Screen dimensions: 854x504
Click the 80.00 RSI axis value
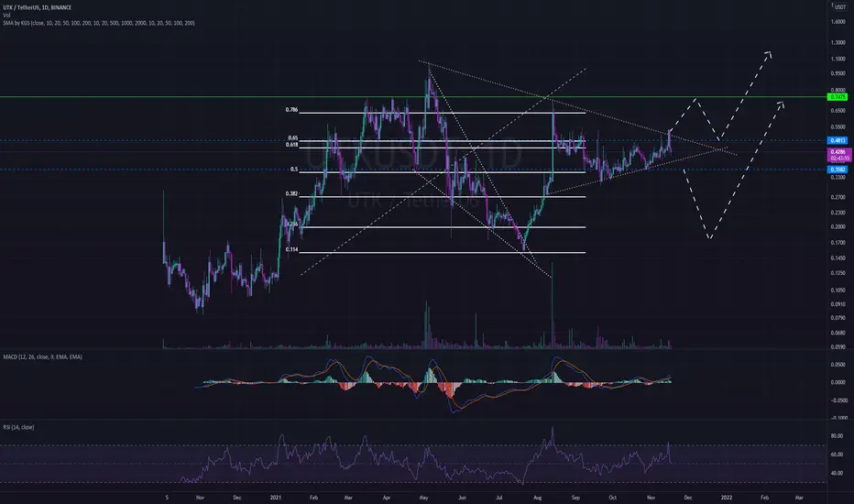(x=838, y=436)
